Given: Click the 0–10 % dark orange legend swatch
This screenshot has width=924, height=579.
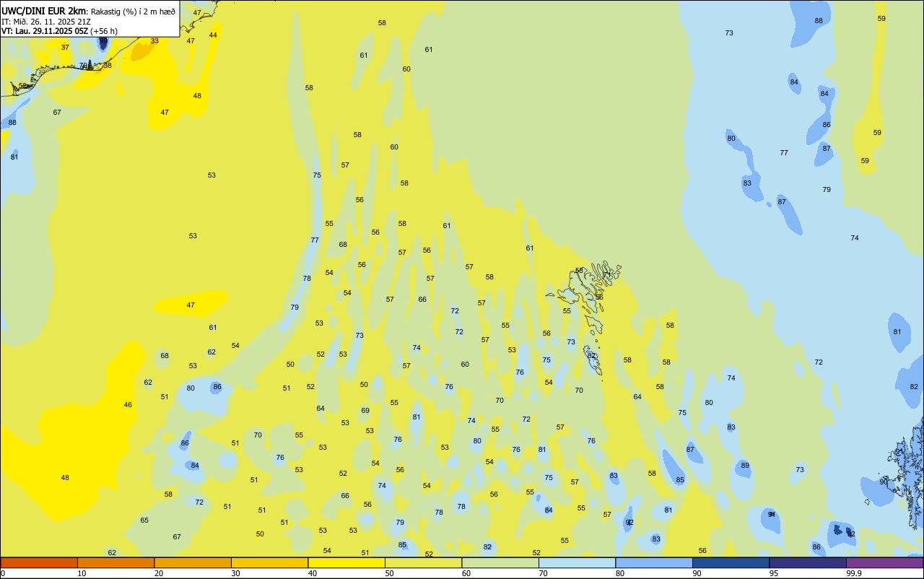Looking at the screenshot, I should coord(39,562).
